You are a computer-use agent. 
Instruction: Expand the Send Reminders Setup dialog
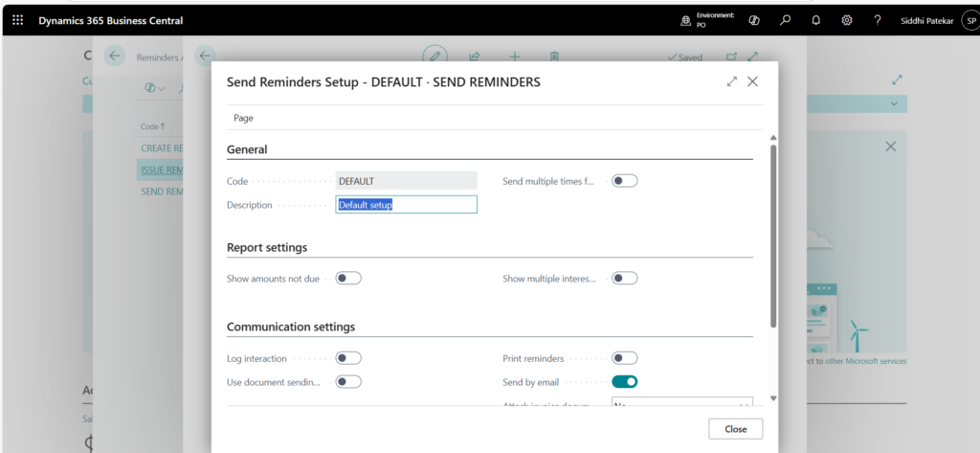(x=732, y=81)
